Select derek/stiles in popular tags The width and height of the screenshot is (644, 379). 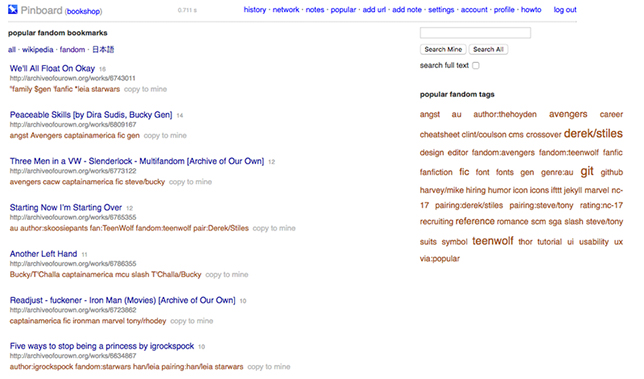coord(593,133)
